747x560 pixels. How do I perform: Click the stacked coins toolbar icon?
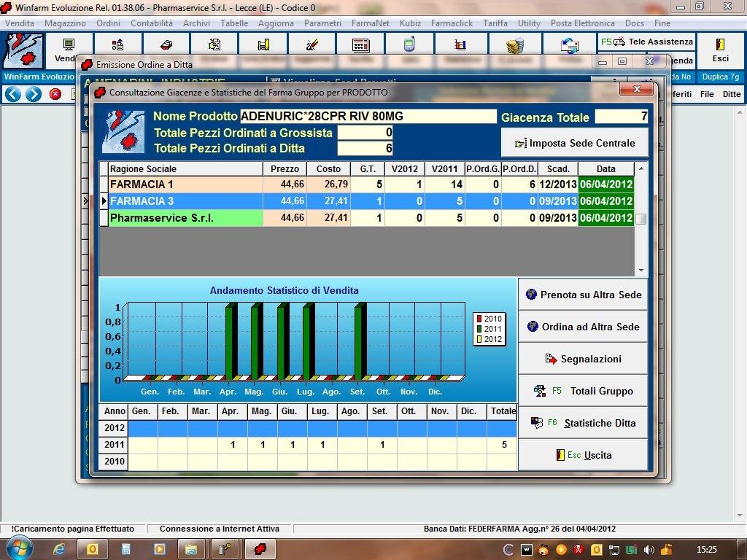(x=515, y=45)
